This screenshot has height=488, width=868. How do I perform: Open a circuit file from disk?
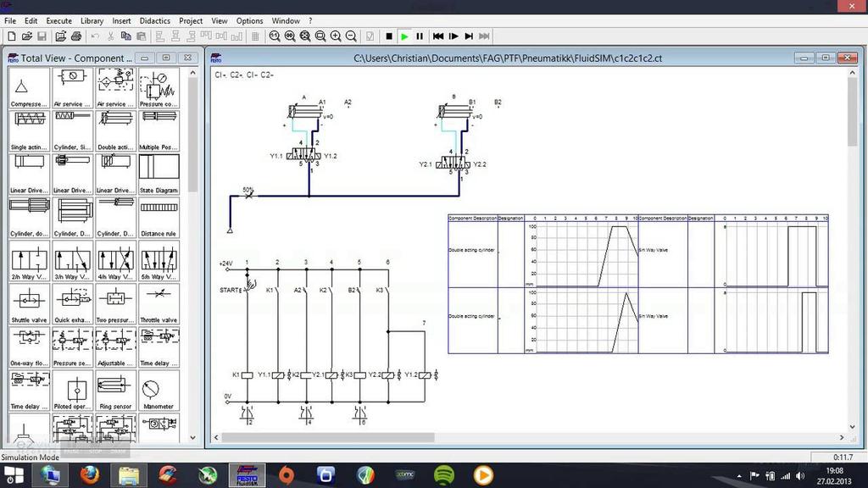pyautogui.click(x=26, y=36)
